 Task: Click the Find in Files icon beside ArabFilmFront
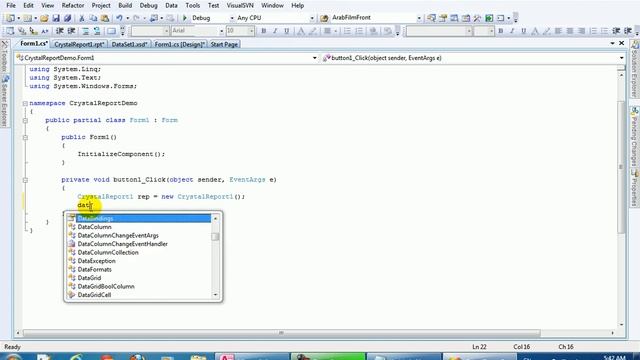point(324,18)
